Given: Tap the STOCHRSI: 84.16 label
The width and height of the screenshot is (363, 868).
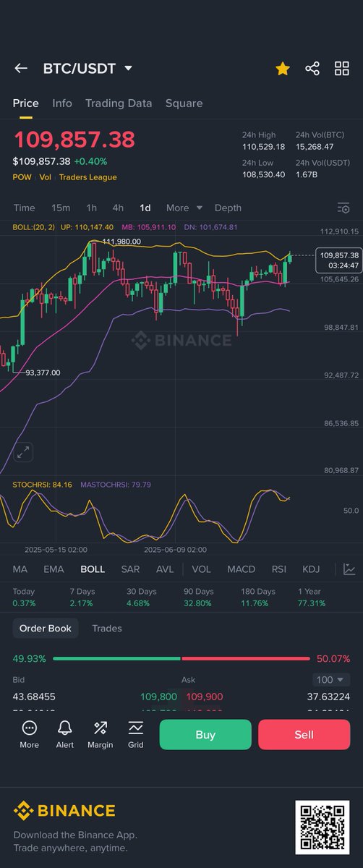Looking at the screenshot, I should click(x=40, y=485).
